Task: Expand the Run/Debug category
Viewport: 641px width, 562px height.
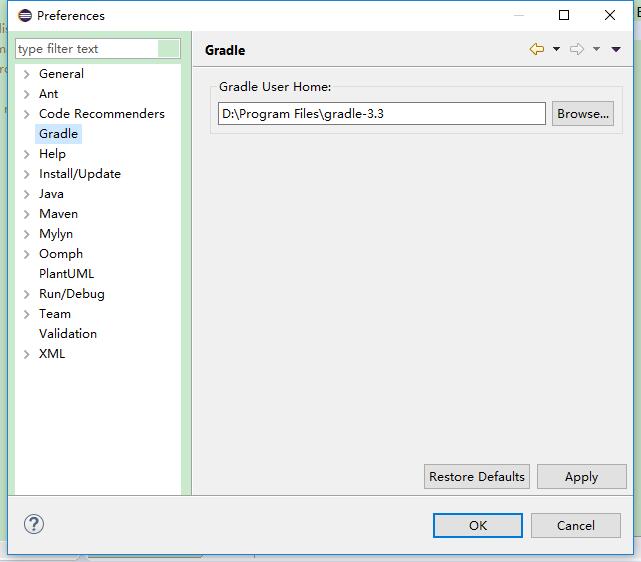Action: click(26, 294)
